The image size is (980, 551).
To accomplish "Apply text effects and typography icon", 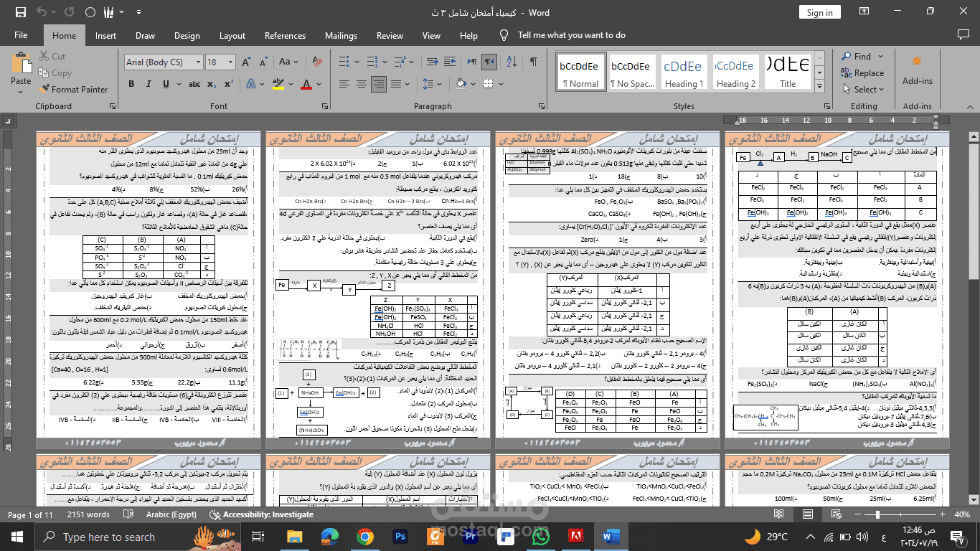I will coord(250,84).
